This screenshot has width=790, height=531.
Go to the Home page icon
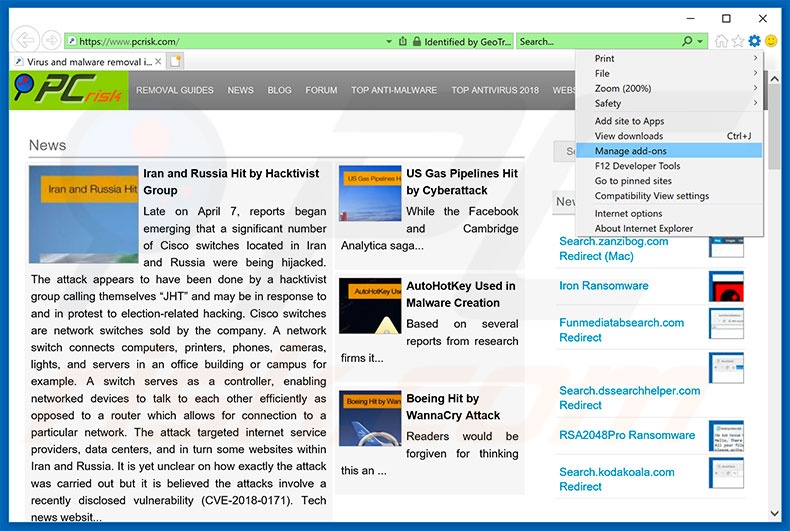(721, 41)
